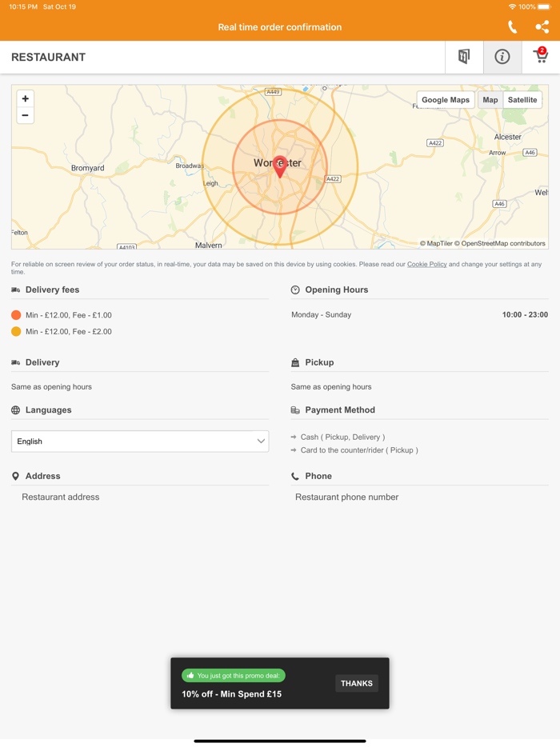This screenshot has height=747, width=560.
Task: Click the Delivery section truck icon
Action: 16,362
